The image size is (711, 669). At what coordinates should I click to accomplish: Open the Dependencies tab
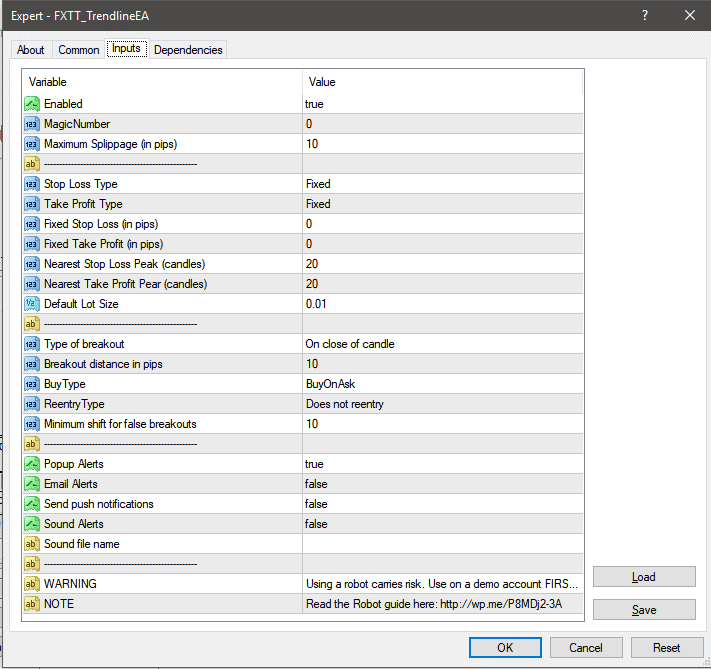pos(188,49)
